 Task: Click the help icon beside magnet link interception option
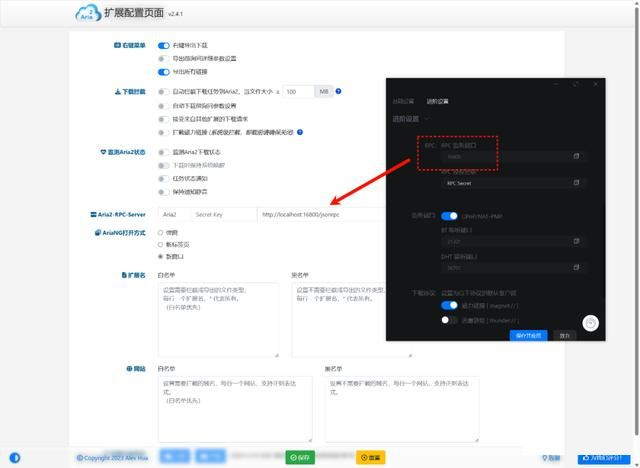pyautogui.click(x=300, y=132)
